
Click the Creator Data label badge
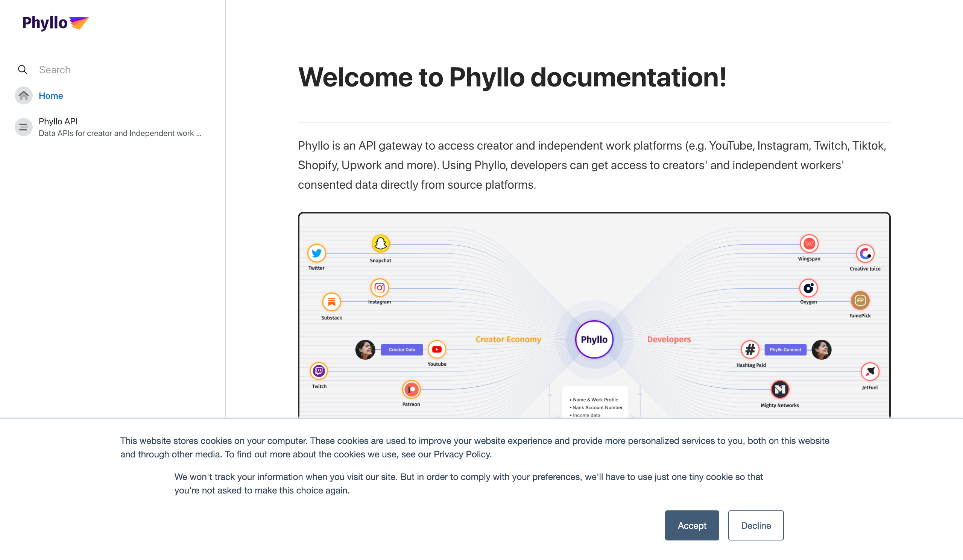click(402, 350)
